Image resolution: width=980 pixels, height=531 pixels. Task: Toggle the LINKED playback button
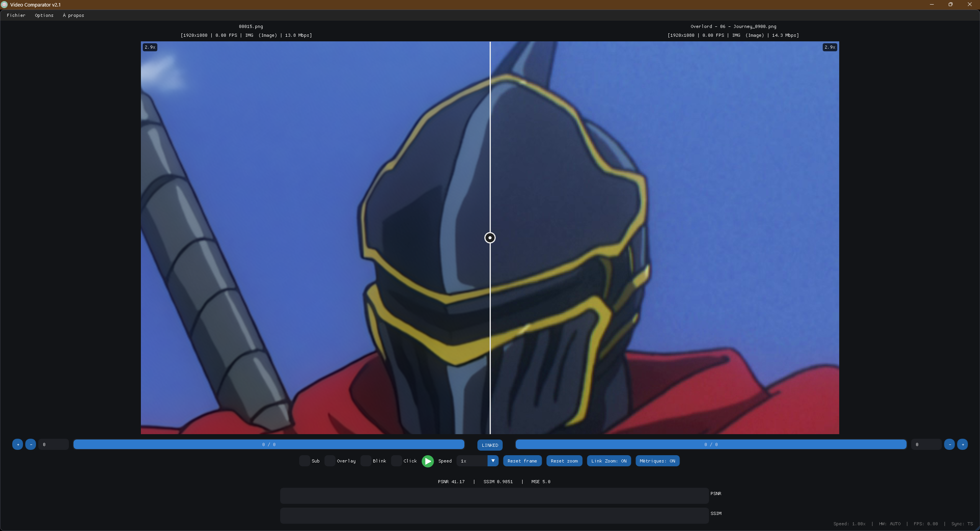490,445
